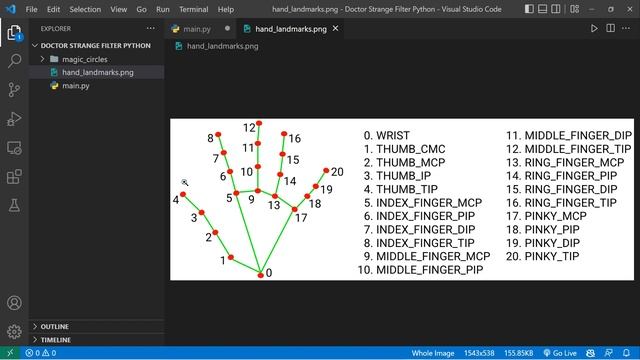
Task: Click the remote window indicator in the status bar
Action: [x=10, y=353]
